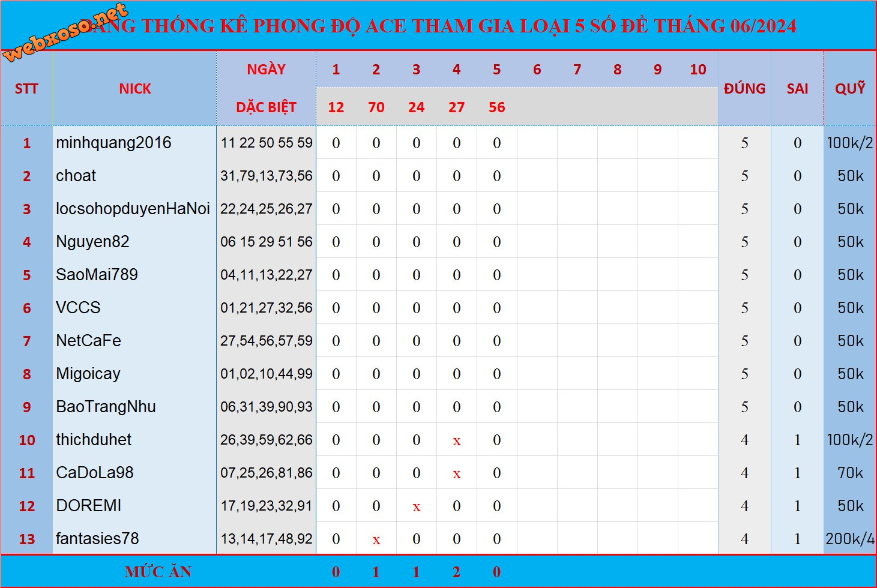The width and height of the screenshot is (877, 588).
Task: Click numbers 22,24,25,26,27
Action: click(267, 209)
